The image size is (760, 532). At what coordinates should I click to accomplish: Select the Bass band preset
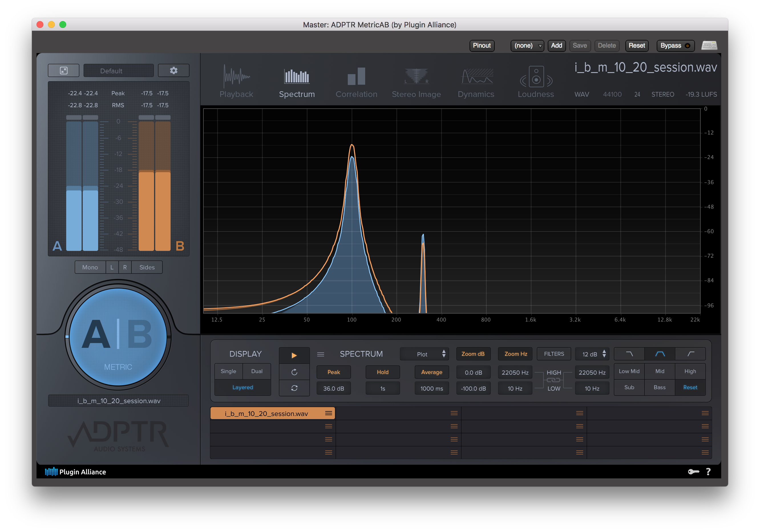click(660, 387)
